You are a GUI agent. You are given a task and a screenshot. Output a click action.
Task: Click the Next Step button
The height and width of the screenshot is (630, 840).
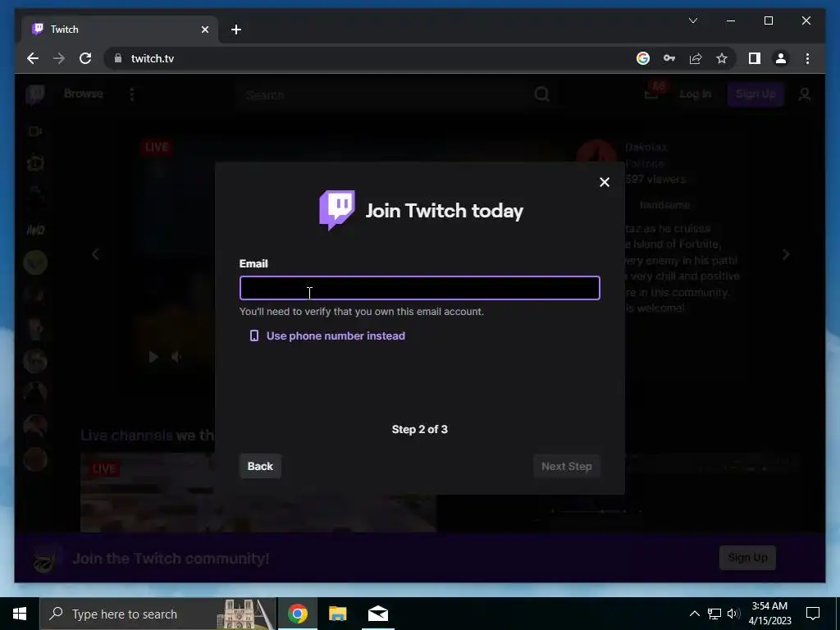[566, 466]
